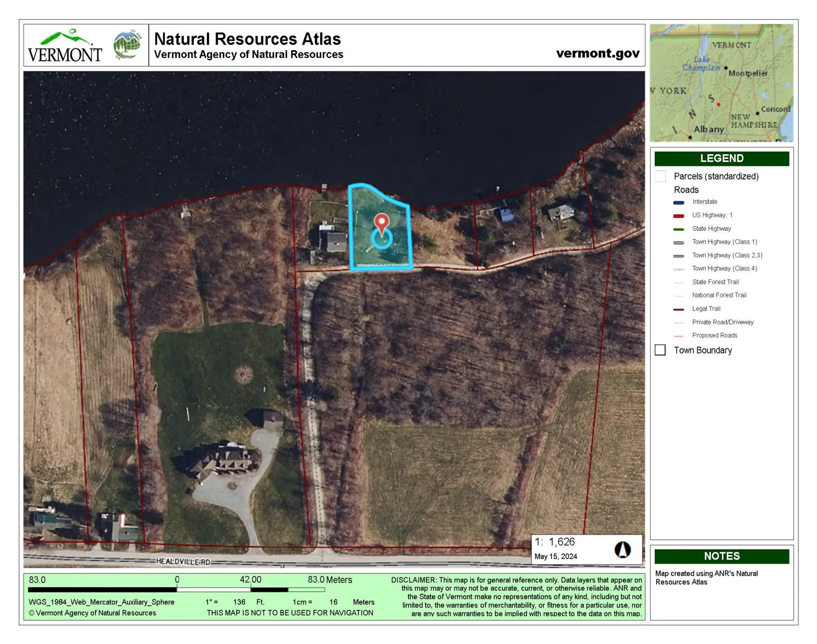Enable the Proposed Roads legend entry
The height and width of the screenshot is (644, 817).
pos(679,335)
